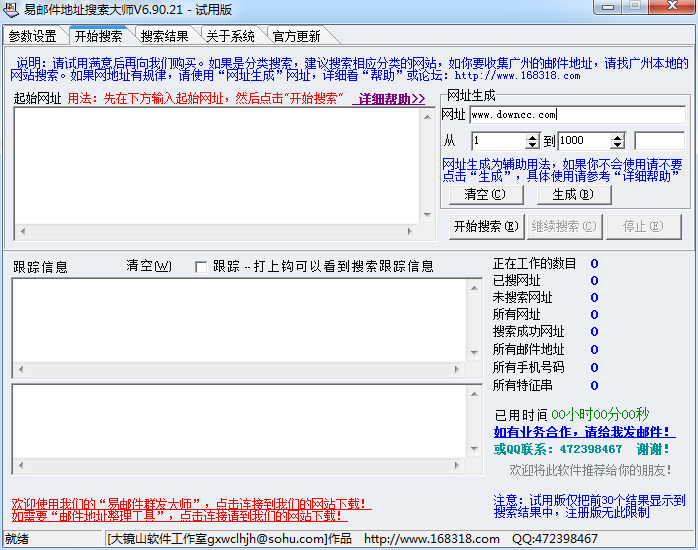The image size is (698, 550).
Task: Click the 所有特征串 label
Action: point(523,385)
